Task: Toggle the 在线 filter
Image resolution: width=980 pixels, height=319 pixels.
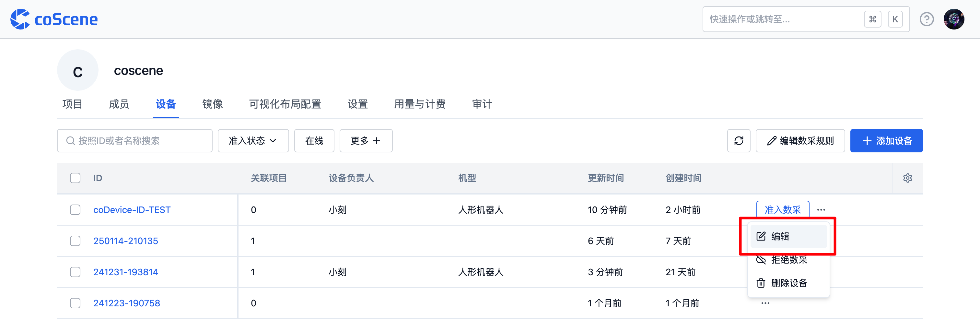Action: pyautogui.click(x=314, y=141)
